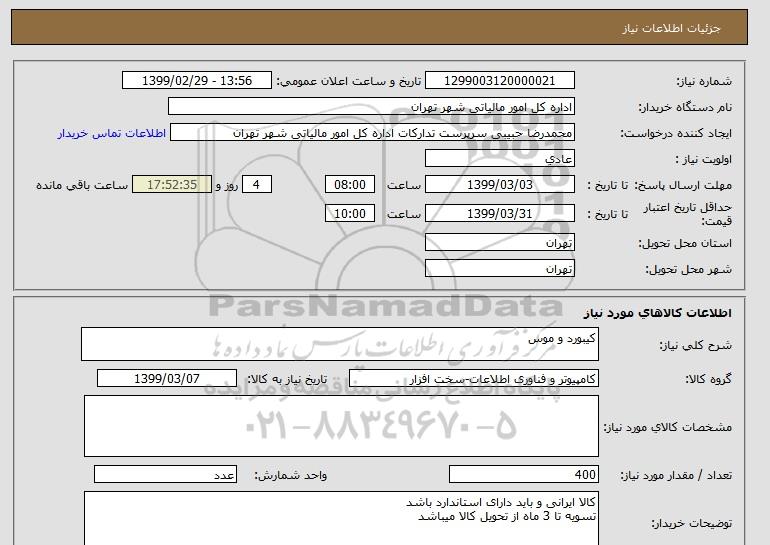
Task: Click label ایجاد کننده درخواست
Action: click(676, 133)
